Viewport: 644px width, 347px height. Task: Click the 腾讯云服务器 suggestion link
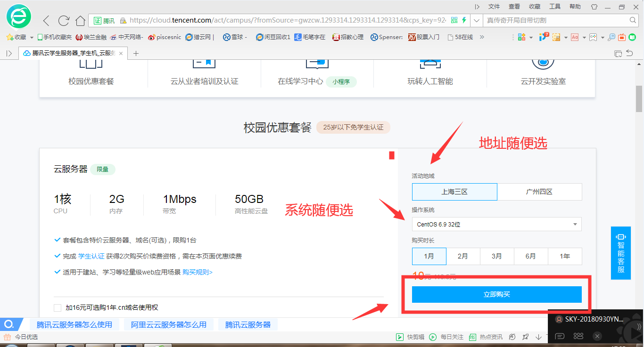click(248, 324)
